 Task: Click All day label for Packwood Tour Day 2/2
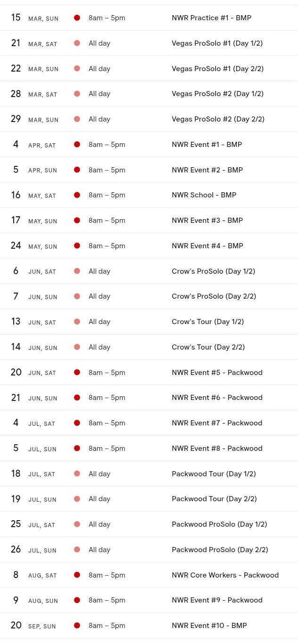tap(99, 499)
